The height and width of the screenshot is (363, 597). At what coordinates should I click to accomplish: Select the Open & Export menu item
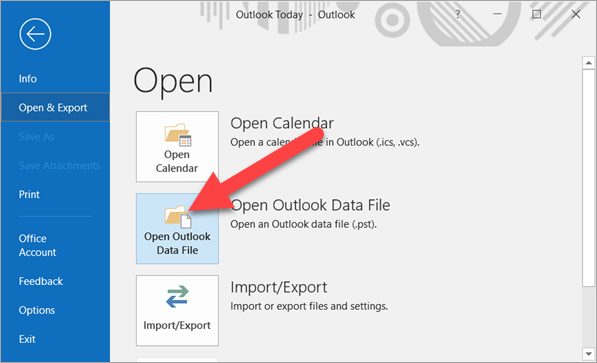tap(55, 108)
